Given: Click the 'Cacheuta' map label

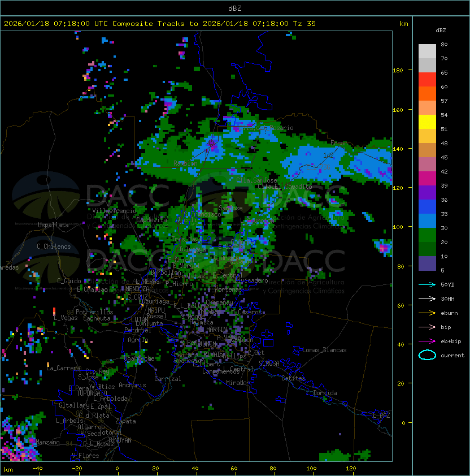Looking at the screenshot, I should tap(97, 318).
